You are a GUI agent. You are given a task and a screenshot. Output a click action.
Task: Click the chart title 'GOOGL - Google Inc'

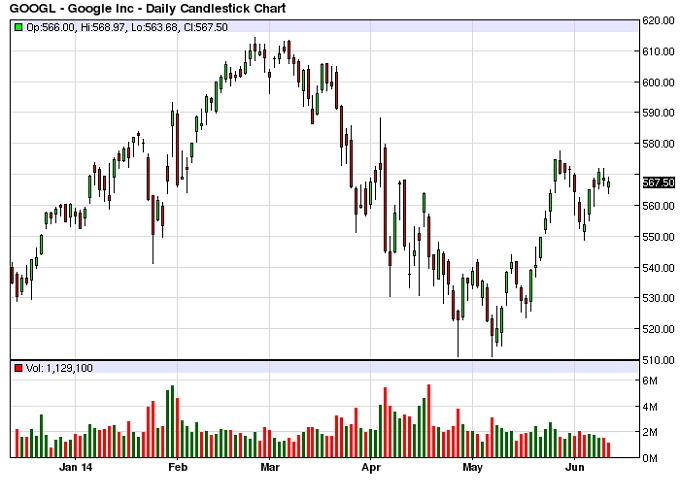click(x=72, y=8)
